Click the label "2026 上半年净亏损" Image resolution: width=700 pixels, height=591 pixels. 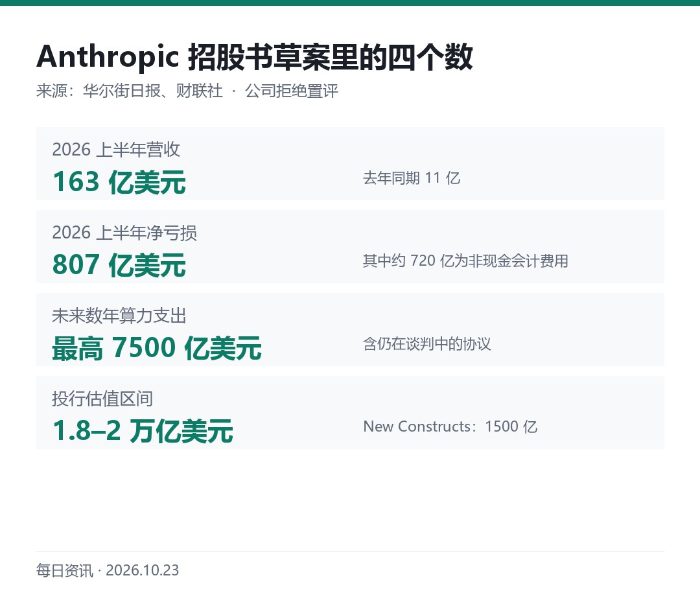(124, 233)
